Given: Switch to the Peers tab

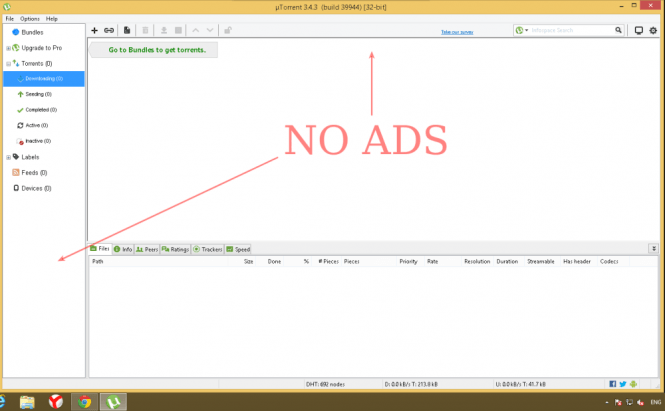Looking at the screenshot, I should point(147,249).
